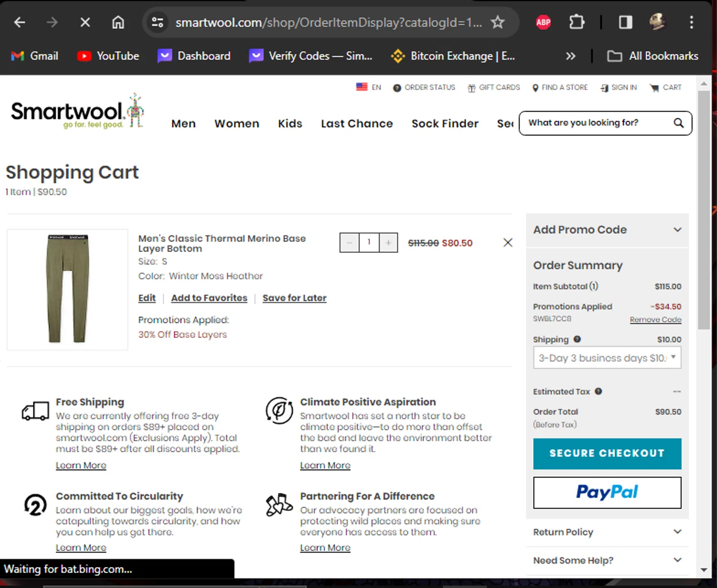Image resolution: width=717 pixels, height=588 pixels.
Task: Open the Chrome profile avatar
Action: point(658,22)
